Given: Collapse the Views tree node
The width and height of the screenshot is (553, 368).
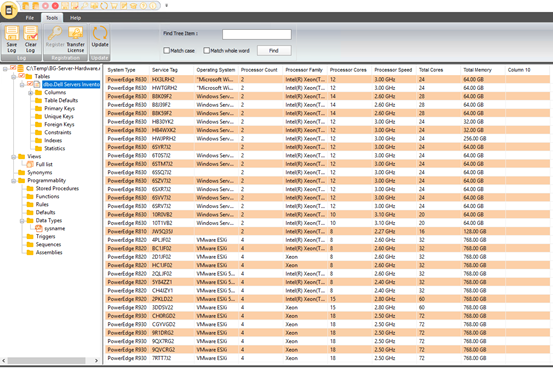Looking at the screenshot, I should coord(13,157).
